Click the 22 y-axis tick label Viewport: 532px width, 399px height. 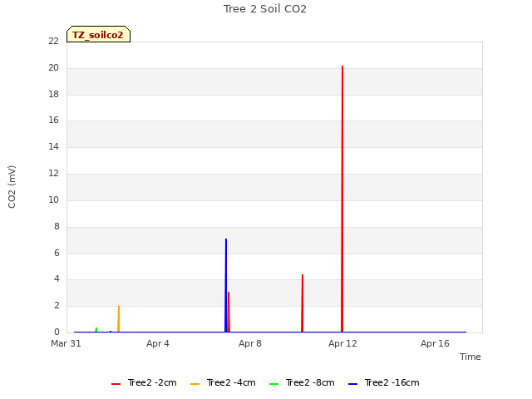[x=53, y=41]
